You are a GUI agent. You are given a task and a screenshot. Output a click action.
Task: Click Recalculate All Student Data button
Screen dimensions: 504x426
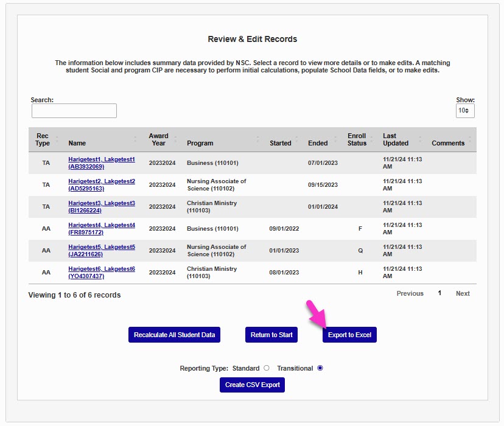[x=174, y=335]
